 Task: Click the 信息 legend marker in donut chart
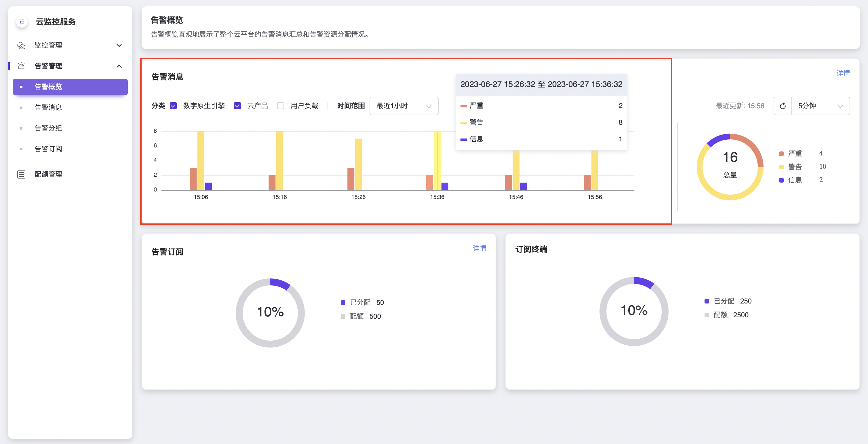pos(781,180)
